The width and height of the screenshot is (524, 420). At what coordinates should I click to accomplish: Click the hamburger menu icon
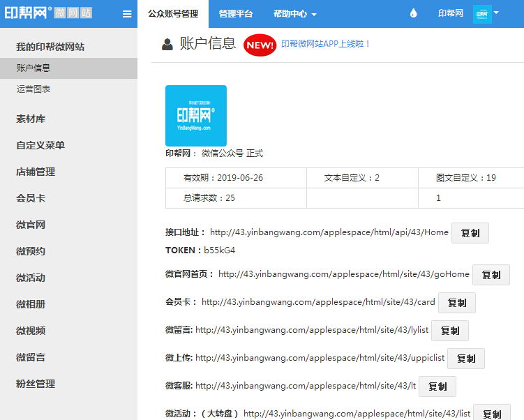tap(126, 14)
